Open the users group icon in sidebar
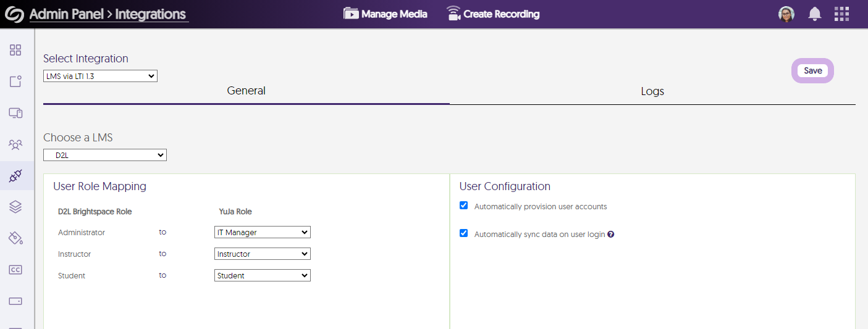The height and width of the screenshot is (329, 868). click(15, 144)
